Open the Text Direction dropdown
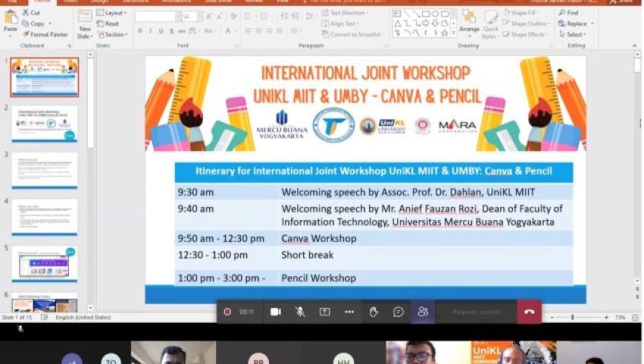 point(344,13)
